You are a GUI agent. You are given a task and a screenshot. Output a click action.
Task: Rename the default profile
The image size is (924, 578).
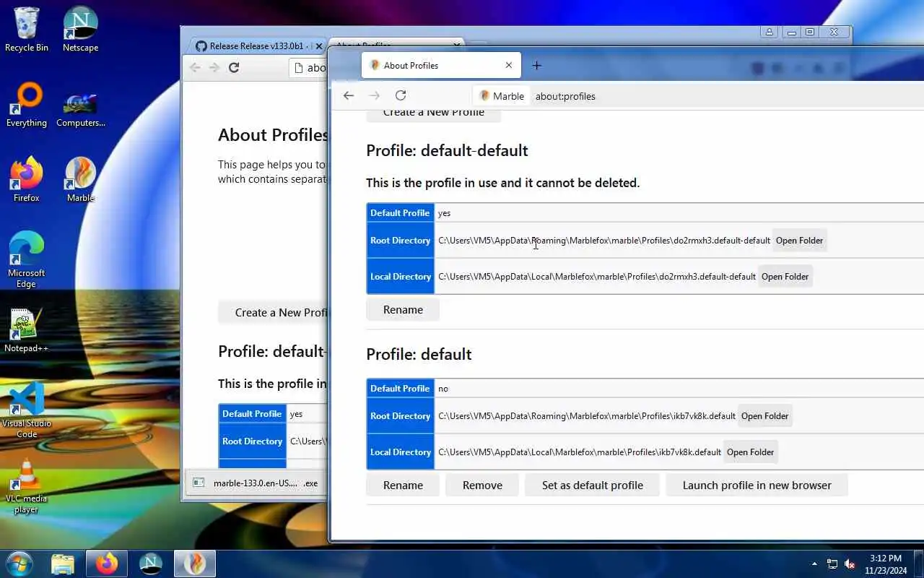[403, 486]
